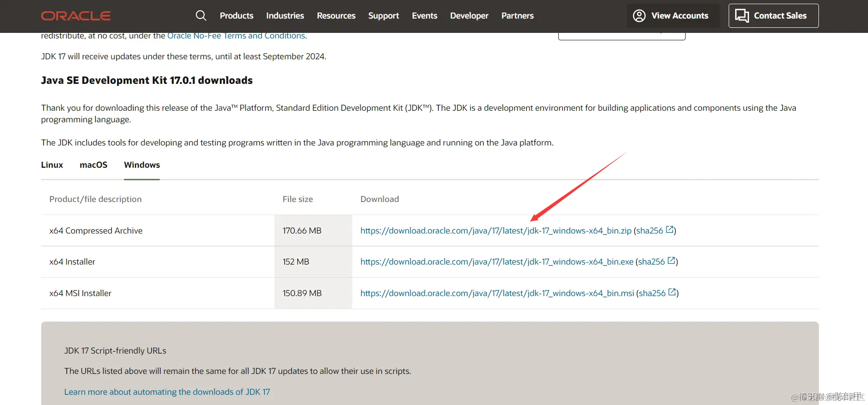Open external sha256 icon for zip archive
The height and width of the screenshot is (405, 868).
(669, 230)
